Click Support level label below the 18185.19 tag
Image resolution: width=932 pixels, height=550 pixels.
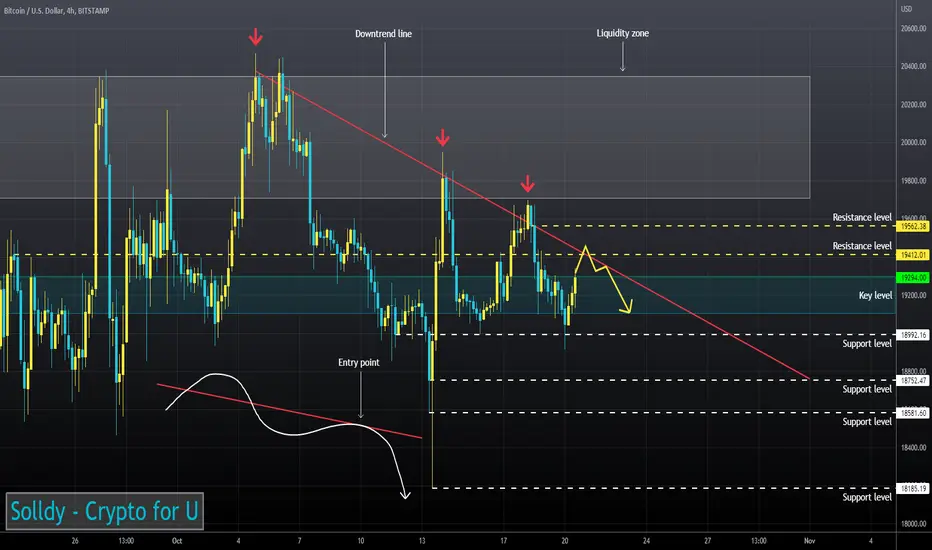[867, 497]
